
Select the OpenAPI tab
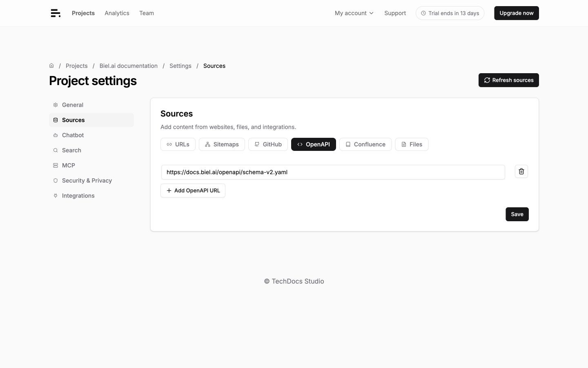[x=314, y=144]
